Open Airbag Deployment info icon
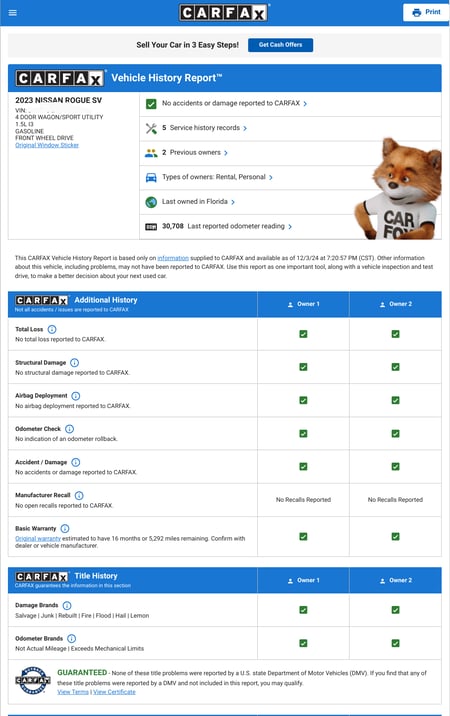The width and height of the screenshot is (450, 716). (76, 396)
